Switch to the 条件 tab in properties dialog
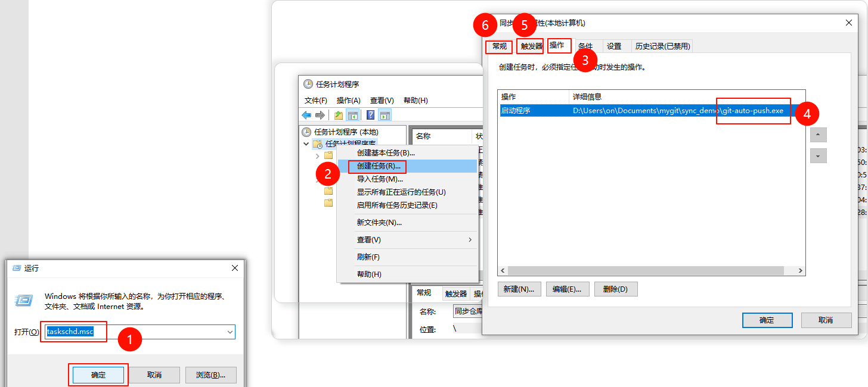 click(x=585, y=46)
